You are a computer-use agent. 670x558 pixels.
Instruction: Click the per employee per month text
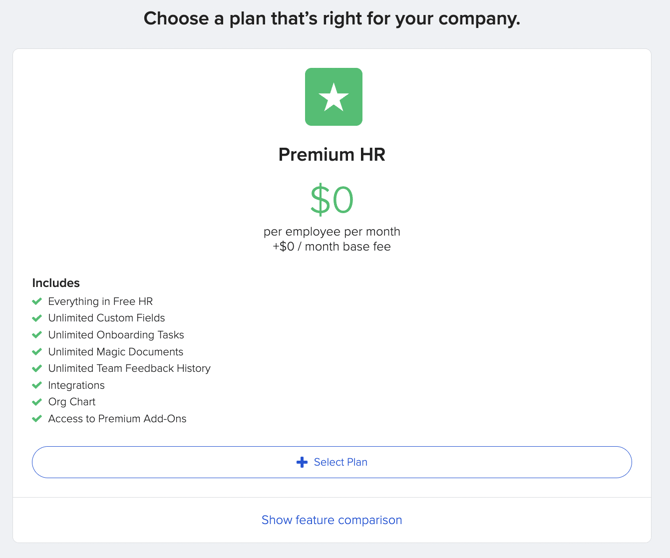332,232
